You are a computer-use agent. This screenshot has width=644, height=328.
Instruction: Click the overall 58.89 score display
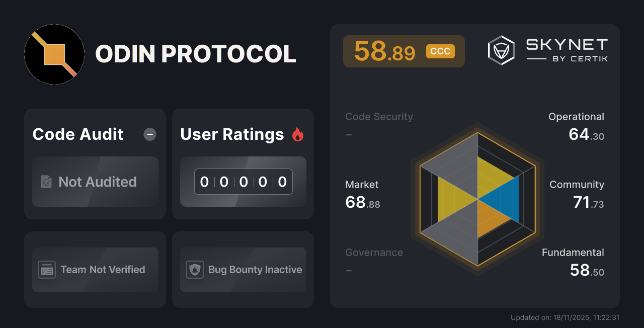pos(385,51)
